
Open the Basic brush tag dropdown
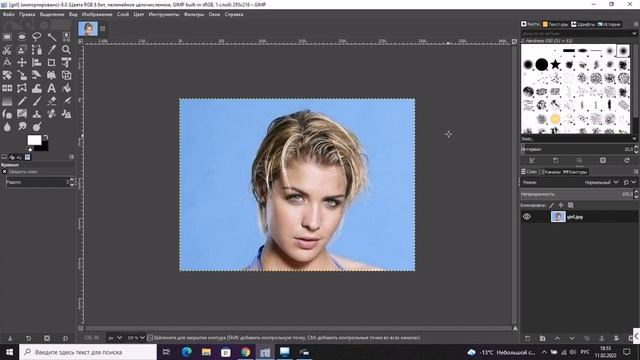click(x=634, y=139)
